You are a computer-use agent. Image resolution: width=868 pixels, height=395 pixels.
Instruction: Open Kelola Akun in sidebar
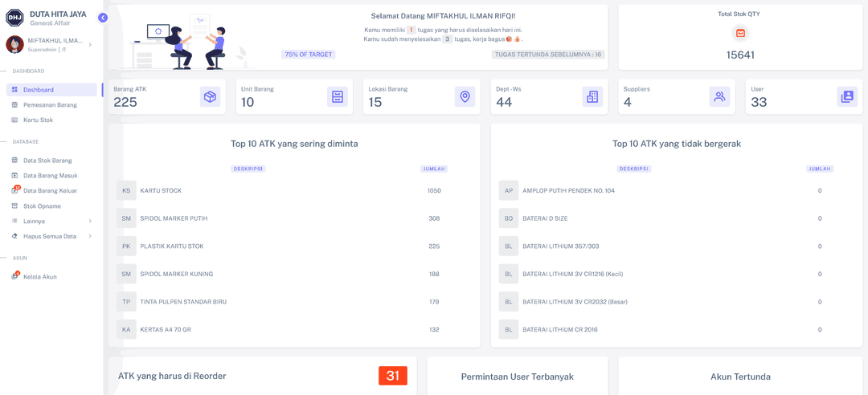(x=39, y=277)
